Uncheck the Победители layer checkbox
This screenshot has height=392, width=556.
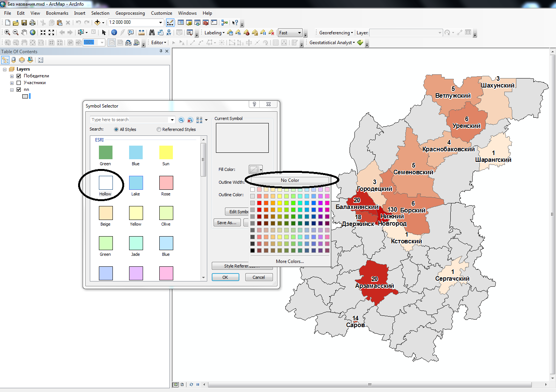18,76
